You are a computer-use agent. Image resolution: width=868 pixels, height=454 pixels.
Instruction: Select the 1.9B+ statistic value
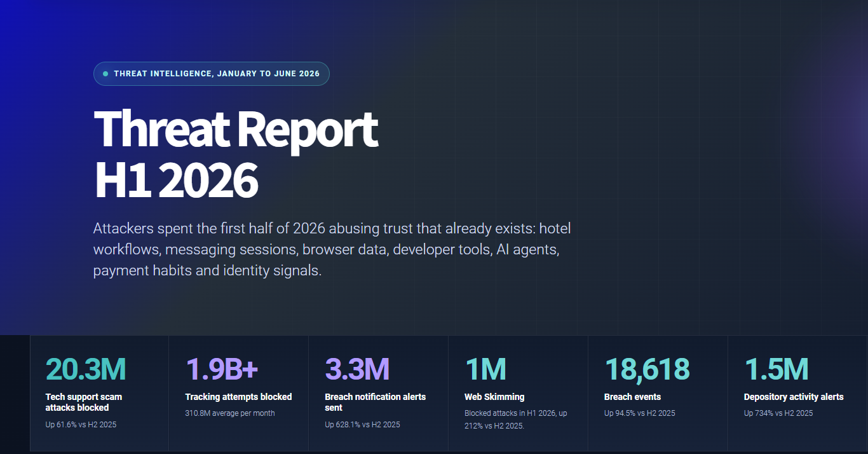[x=221, y=369]
